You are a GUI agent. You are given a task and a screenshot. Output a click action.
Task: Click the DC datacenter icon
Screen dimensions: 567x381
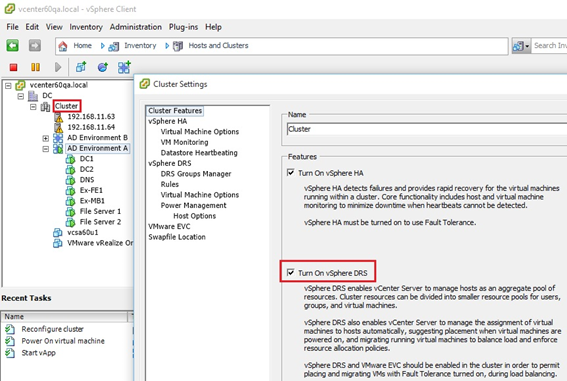tap(33, 96)
